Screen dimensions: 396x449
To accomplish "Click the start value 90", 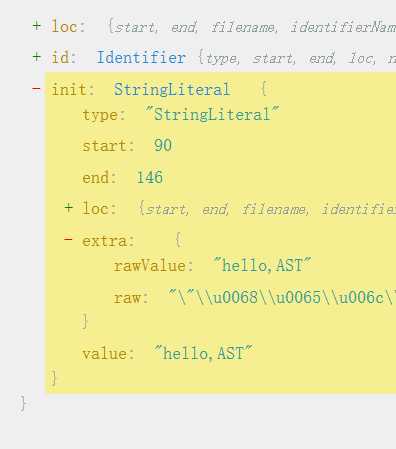I will (x=163, y=146).
